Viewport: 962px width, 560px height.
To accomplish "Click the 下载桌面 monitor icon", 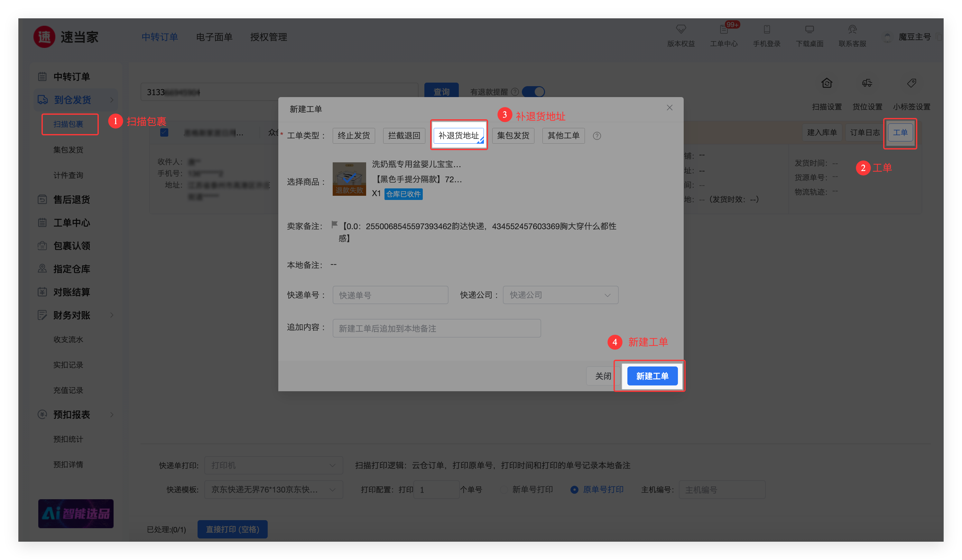I will pos(809,29).
